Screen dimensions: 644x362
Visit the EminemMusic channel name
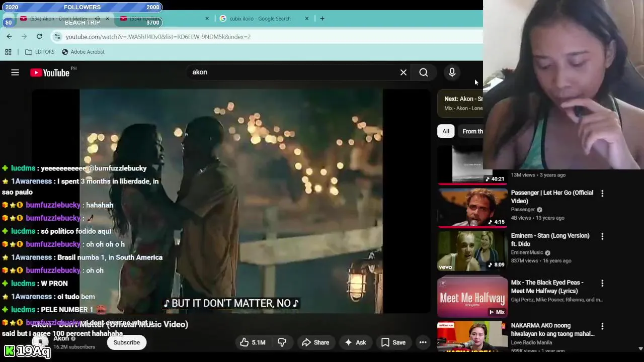point(527,252)
